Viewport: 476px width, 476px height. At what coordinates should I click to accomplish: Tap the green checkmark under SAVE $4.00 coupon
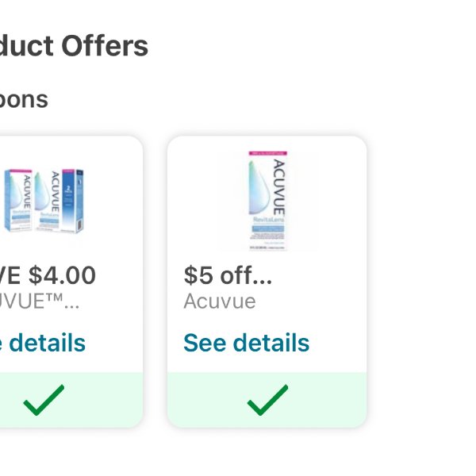[44, 400]
